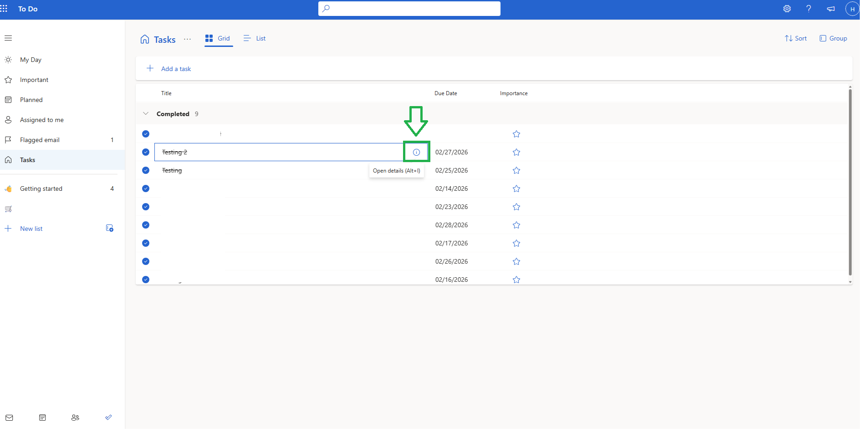Open settings using the gear icon
The height and width of the screenshot is (433, 868).
click(787, 9)
